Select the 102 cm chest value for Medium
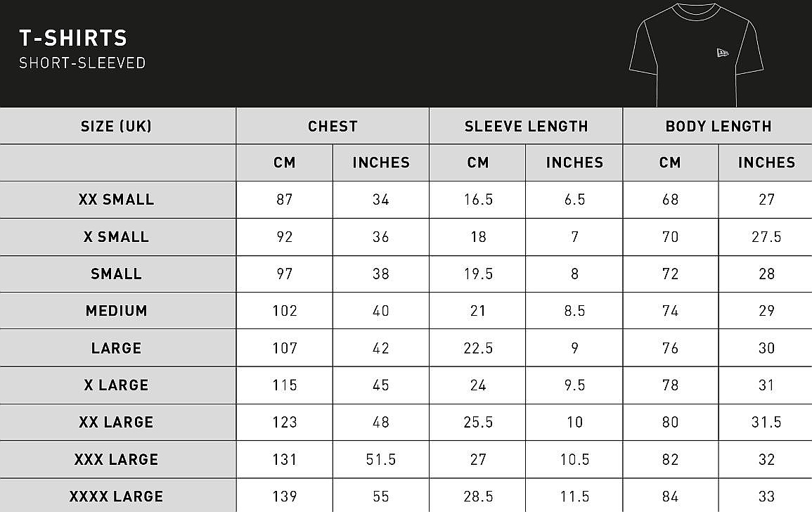This screenshot has height=512, width=812. [285, 311]
